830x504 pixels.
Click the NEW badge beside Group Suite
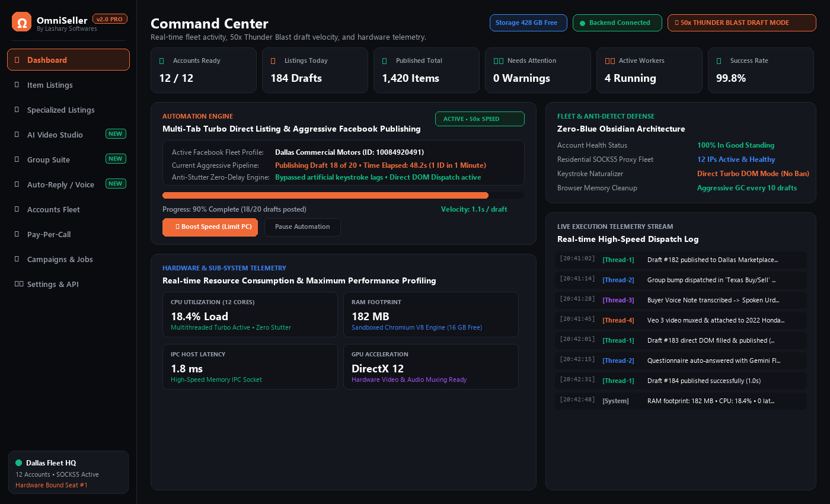coord(116,159)
